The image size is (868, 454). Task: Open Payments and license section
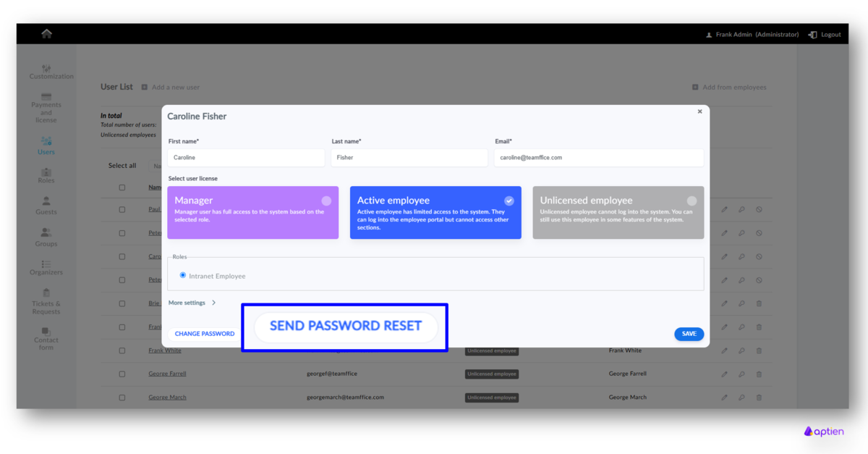point(46,108)
